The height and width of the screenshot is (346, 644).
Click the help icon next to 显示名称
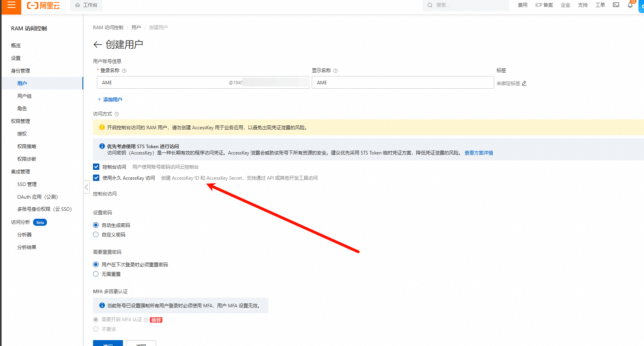click(335, 71)
